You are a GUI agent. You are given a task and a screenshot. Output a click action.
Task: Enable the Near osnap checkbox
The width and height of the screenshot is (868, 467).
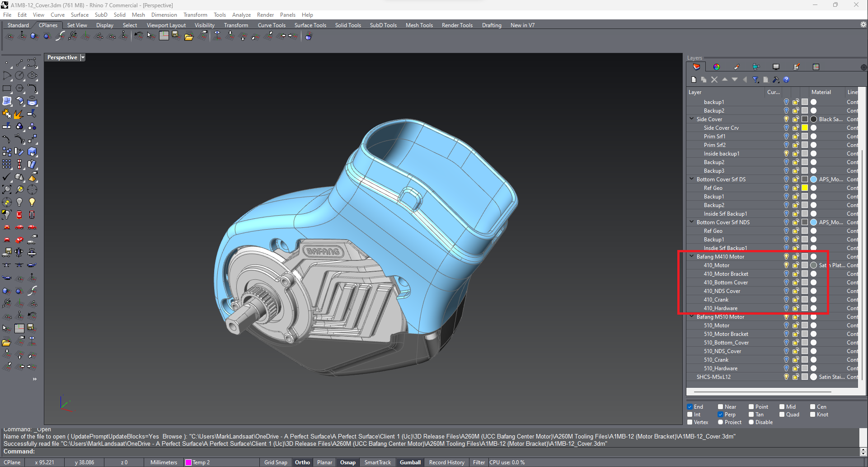721,407
